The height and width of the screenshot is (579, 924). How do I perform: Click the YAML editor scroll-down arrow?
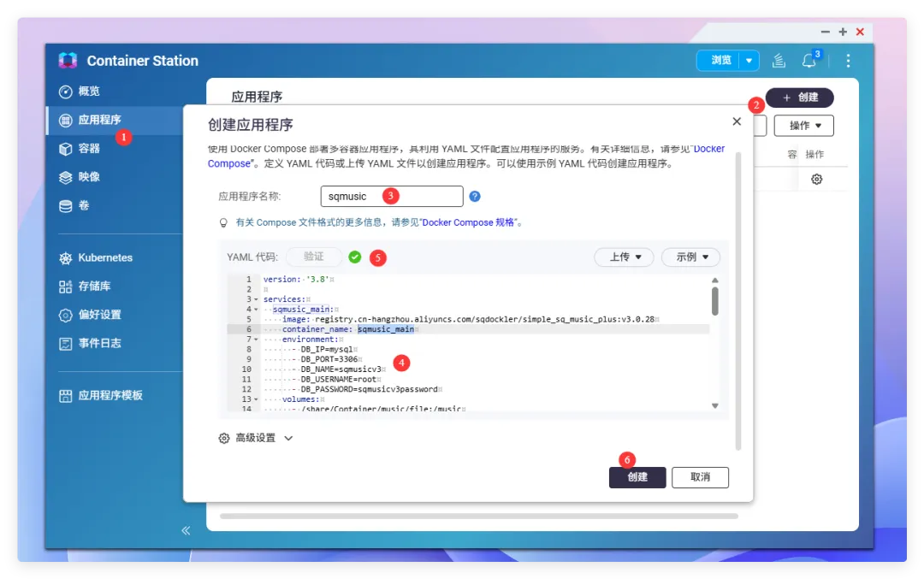(x=714, y=406)
